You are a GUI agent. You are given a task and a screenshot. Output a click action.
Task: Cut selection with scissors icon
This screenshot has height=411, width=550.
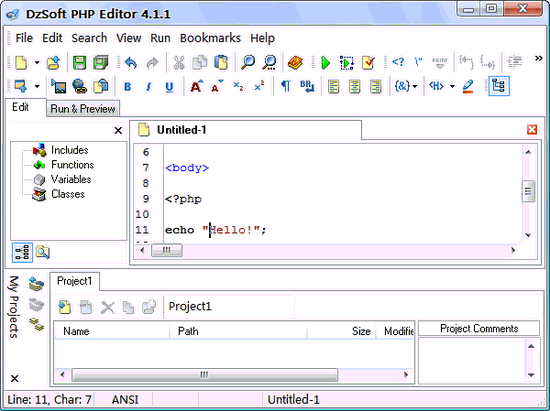tap(179, 63)
